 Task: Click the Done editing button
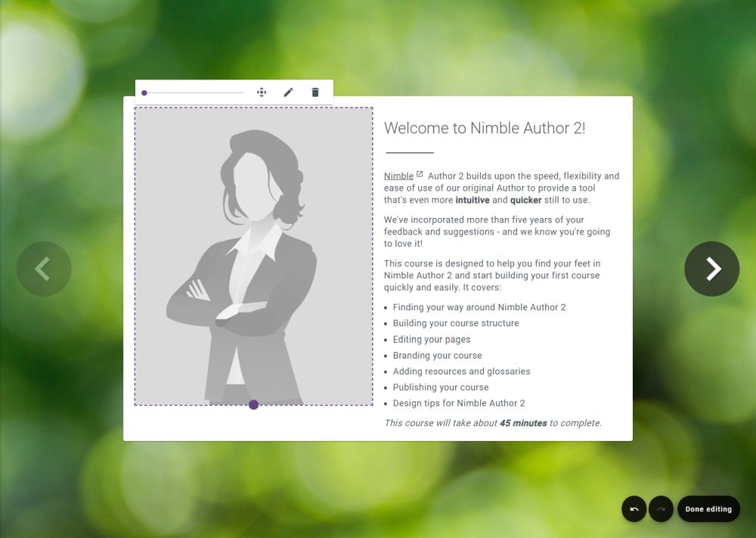coord(708,509)
